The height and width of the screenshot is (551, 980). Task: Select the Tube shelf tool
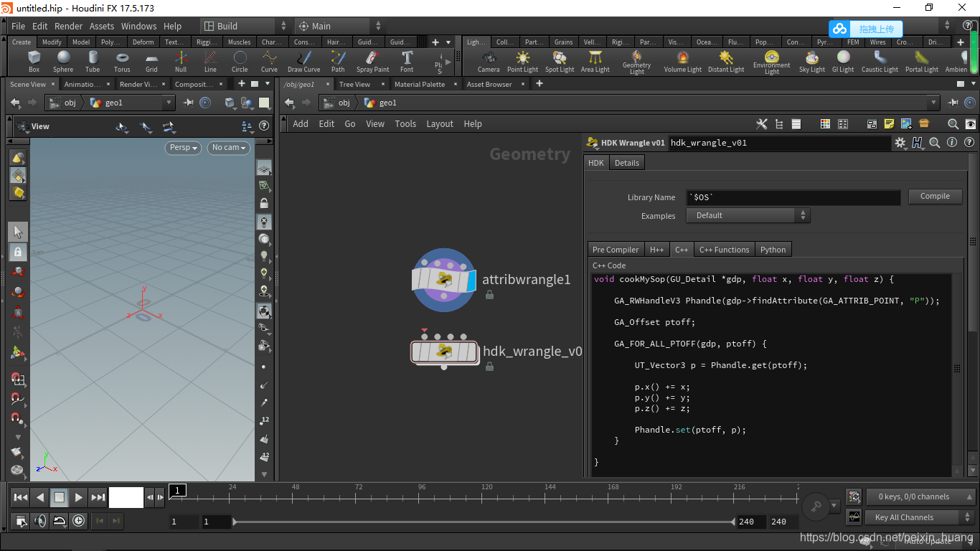[x=93, y=61]
